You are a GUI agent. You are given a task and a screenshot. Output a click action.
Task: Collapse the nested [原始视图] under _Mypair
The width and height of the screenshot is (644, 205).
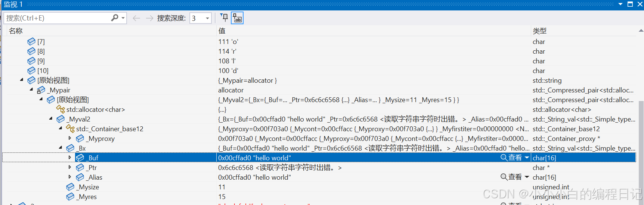coord(41,99)
